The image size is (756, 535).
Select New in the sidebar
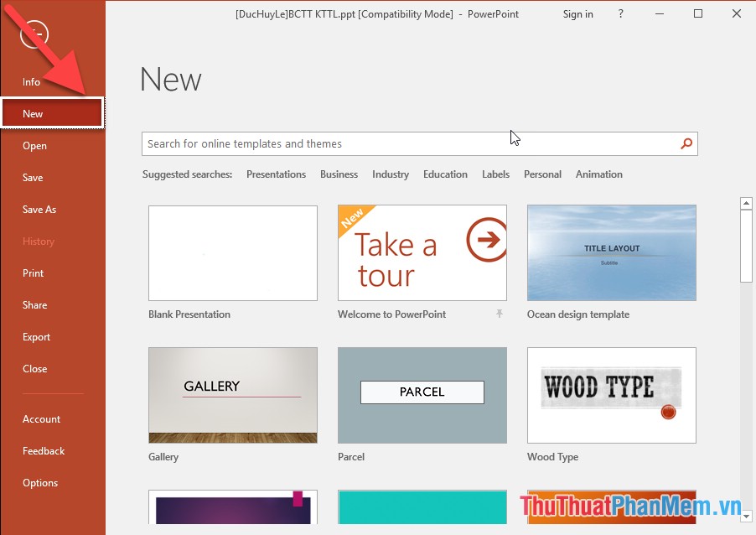point(53,113)
